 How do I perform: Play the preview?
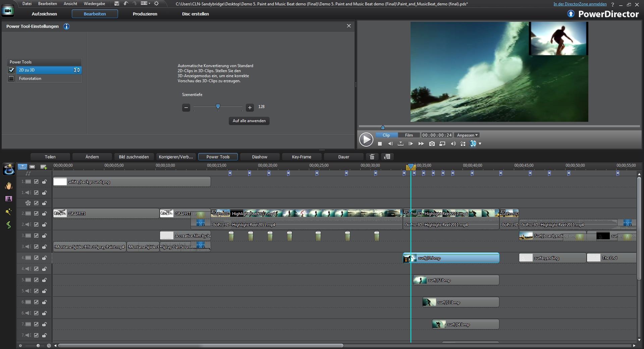coord(366,139)
